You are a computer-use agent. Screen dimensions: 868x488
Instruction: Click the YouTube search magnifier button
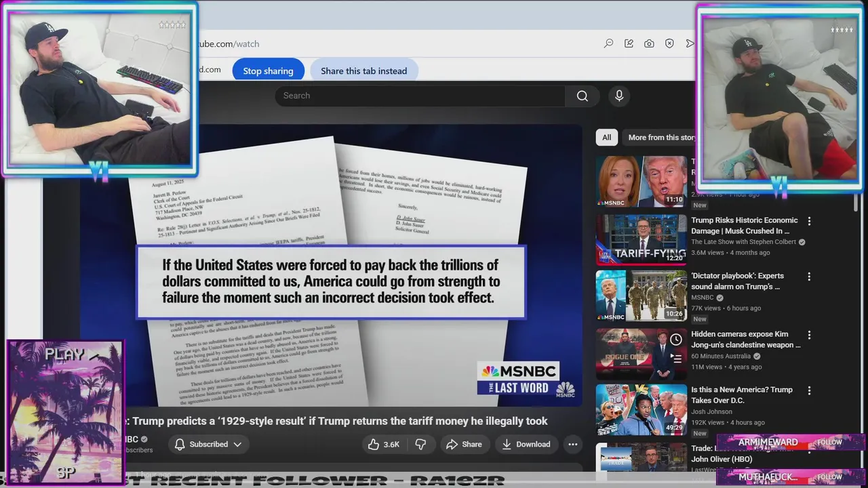pyautogui.click(x=583, y=96)
